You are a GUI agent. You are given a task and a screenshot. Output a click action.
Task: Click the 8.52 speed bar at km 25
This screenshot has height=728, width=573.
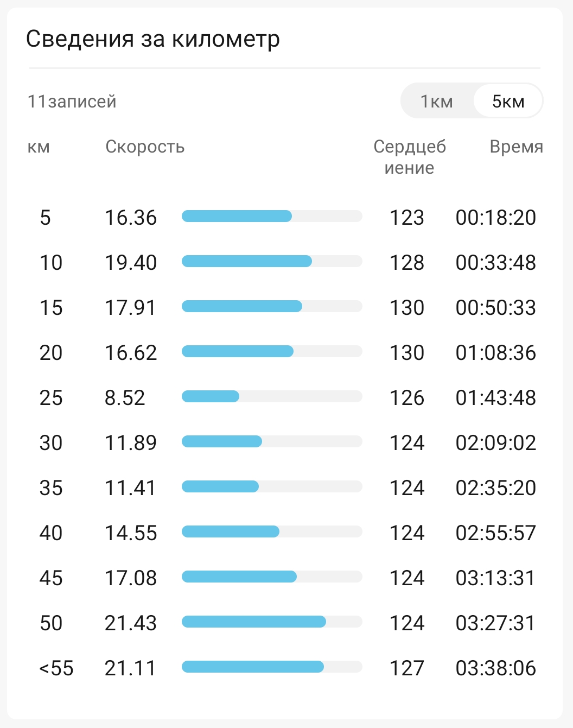click(272, 396)
